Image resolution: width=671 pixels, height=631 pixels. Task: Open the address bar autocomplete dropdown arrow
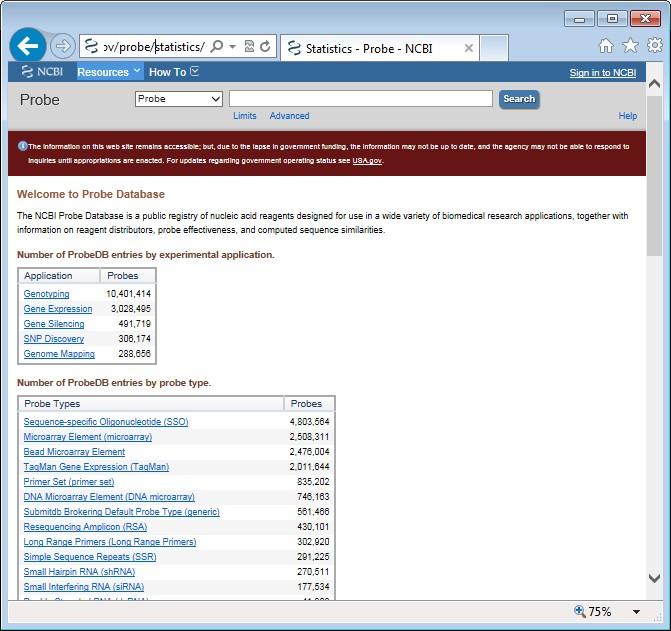(232, 46)
